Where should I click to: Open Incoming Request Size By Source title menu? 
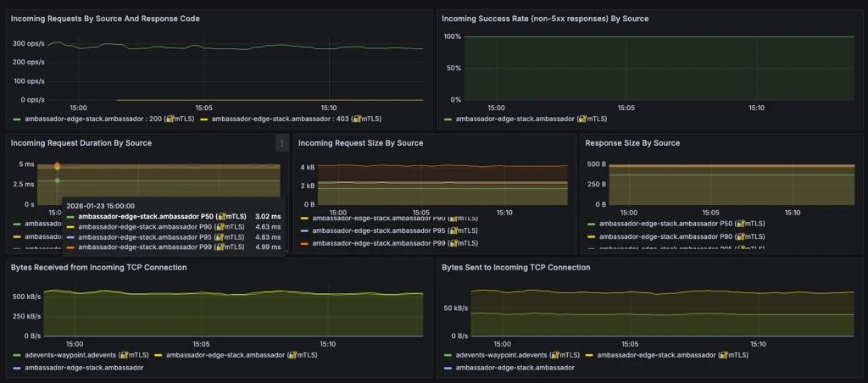(361, 143)
